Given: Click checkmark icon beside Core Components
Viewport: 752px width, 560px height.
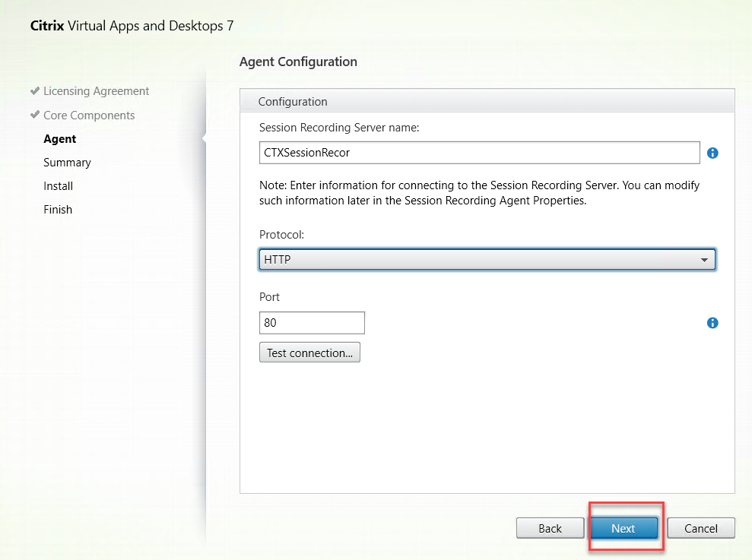Looking at the screenshot, I should 35,115.
